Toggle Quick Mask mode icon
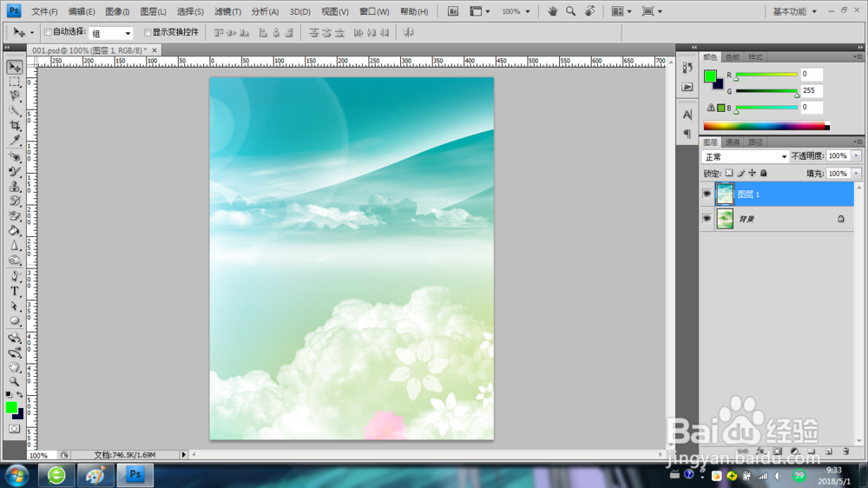 15,429
